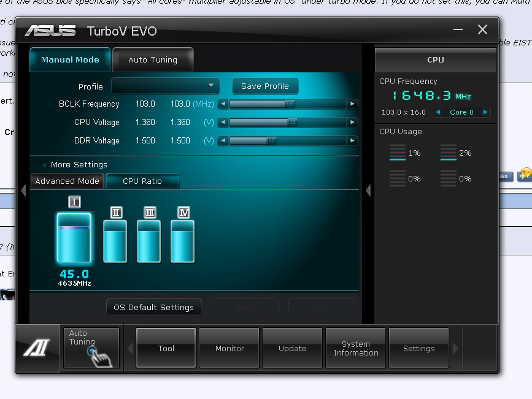Open the CPU Ratio tab

(142, 181)
